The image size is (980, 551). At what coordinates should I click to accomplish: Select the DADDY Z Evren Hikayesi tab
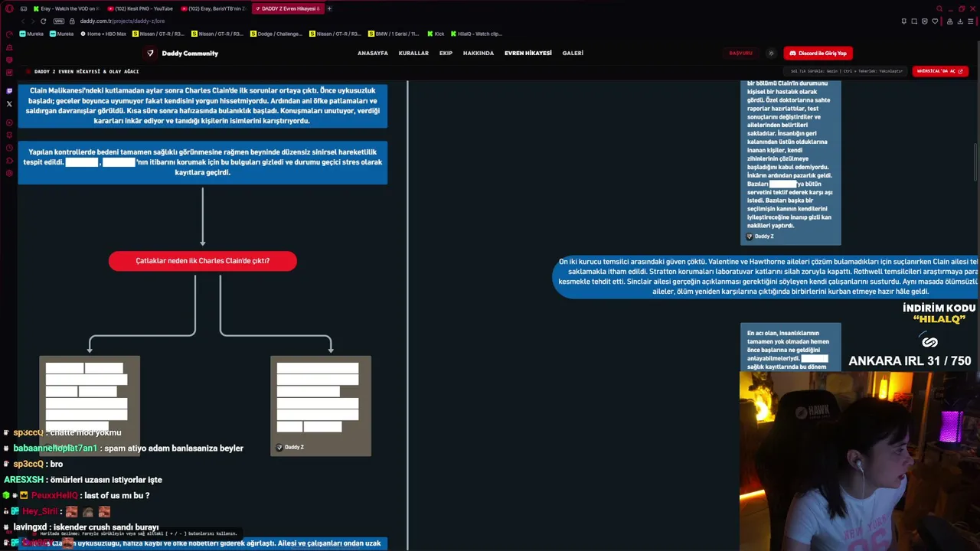[288, 8]
